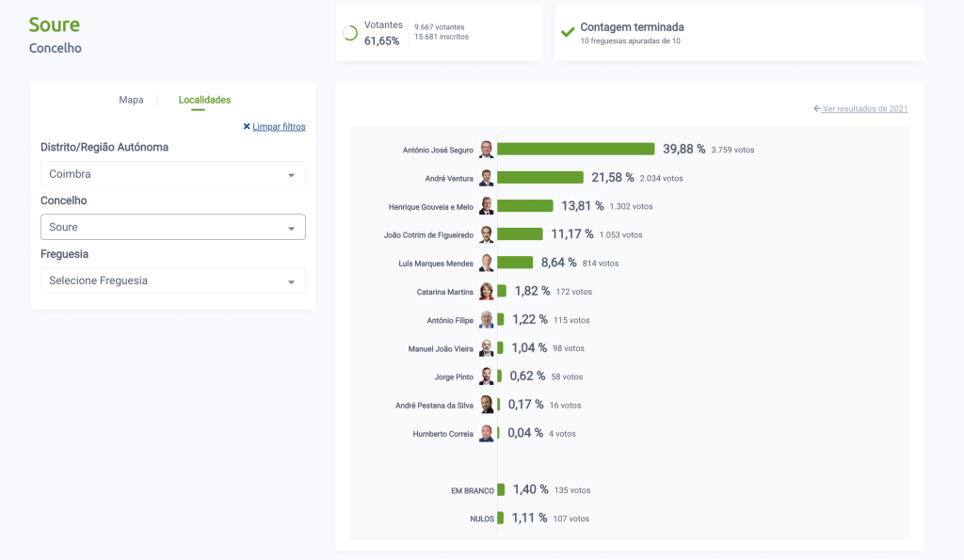Click the Limpar filtros link
Screen dimensions: 964x560
pyautogui.click(x=279, y=126)
